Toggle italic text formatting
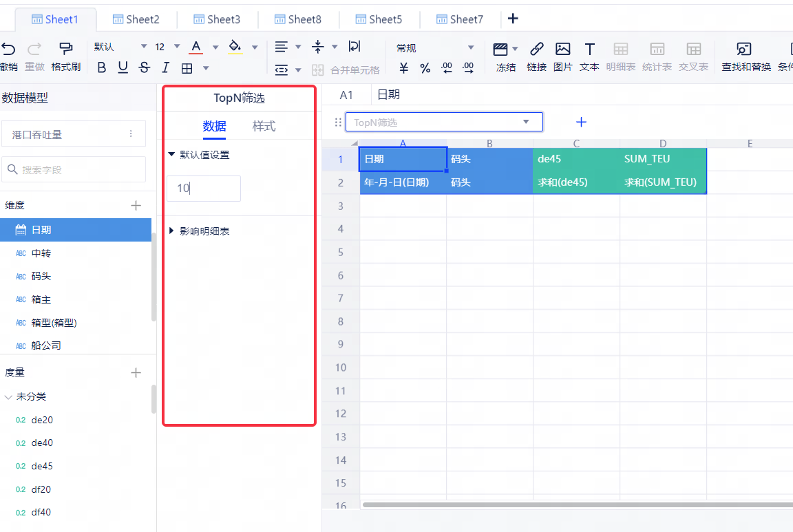This screenshot has width=793, height=532. point(165,67)
